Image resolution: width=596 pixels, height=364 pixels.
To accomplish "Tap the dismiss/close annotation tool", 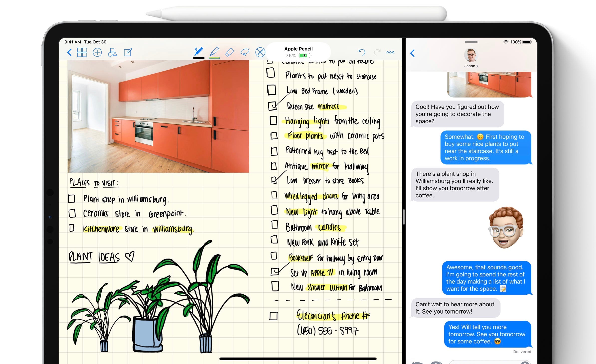I will pos(261,52).
